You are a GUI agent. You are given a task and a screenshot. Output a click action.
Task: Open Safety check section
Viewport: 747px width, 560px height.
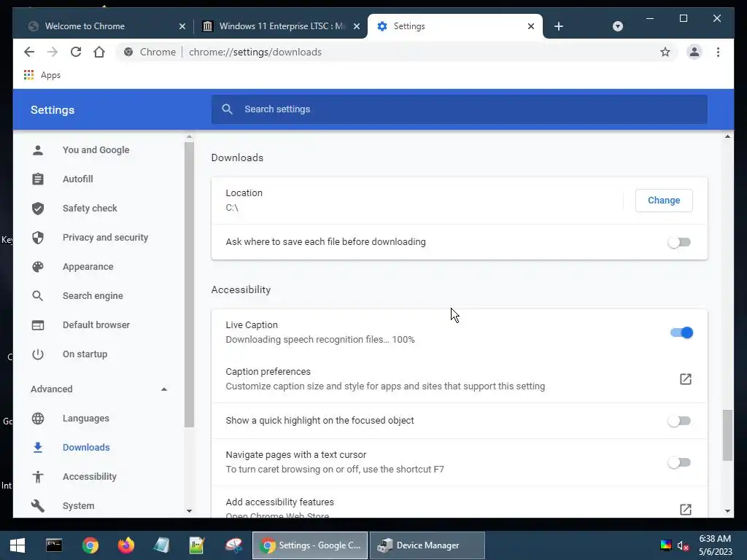(90, 208)
